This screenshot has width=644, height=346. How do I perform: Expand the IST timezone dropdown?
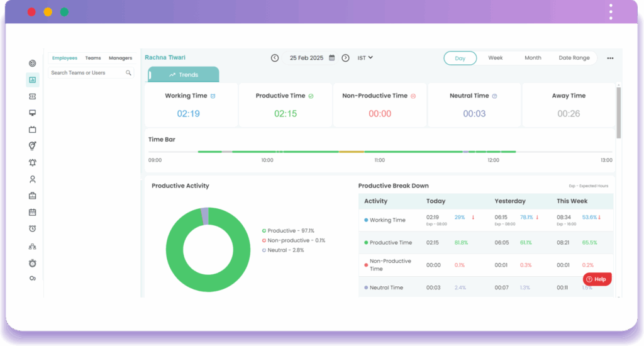tap(365, 58)
